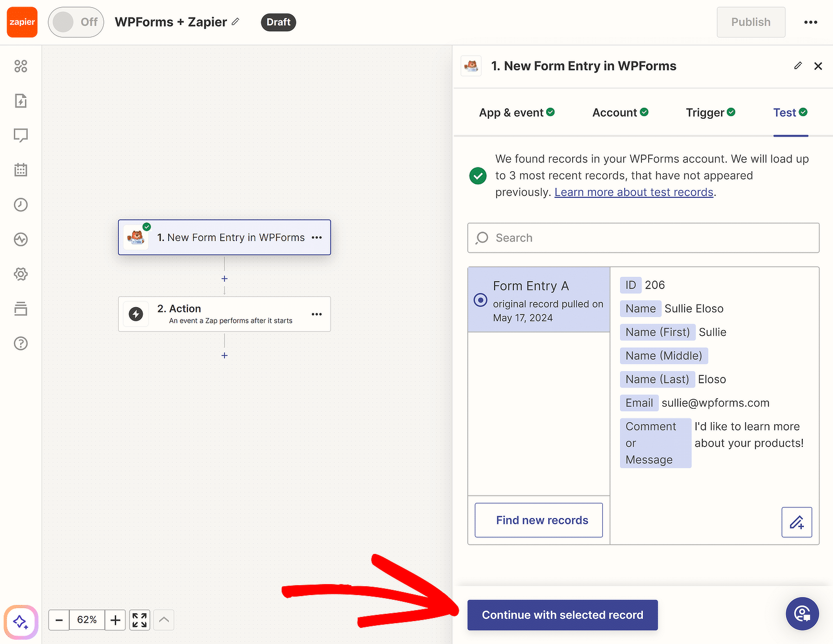The height and width of the screenshot is (644, 833).
Task: Click the zoom in plus button
Action: [116, 620]
